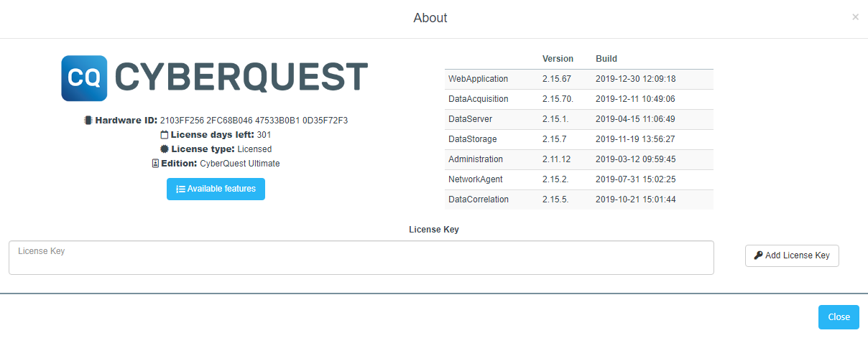Viewport: 868px width, 338px height.
Task: Select the Administration row name
Action: point(476,159)
